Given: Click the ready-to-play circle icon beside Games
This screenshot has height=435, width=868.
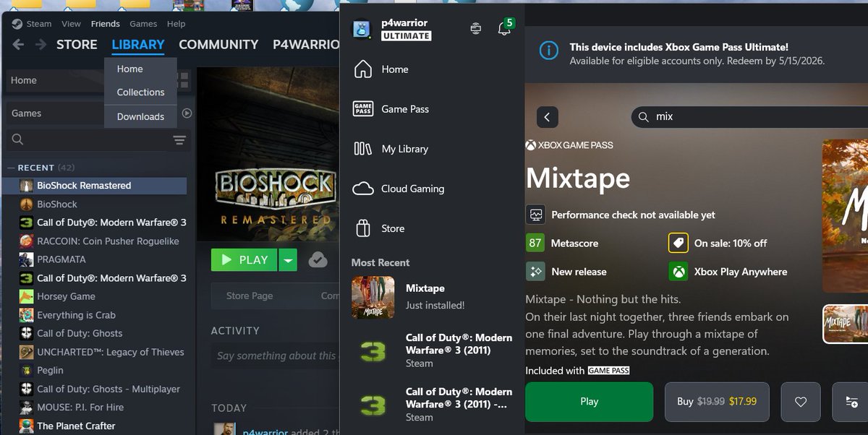Looking at the screenshot, I should click(x=187, y=113).
